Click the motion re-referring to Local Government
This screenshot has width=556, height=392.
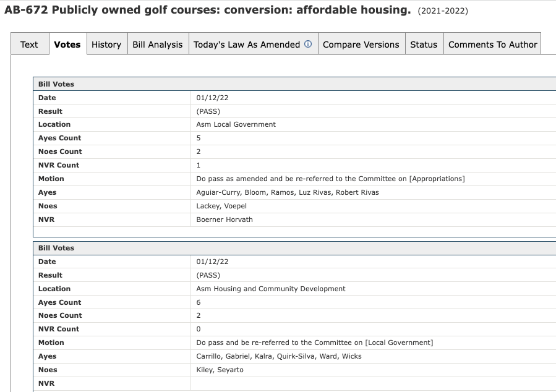coord(315,343)
